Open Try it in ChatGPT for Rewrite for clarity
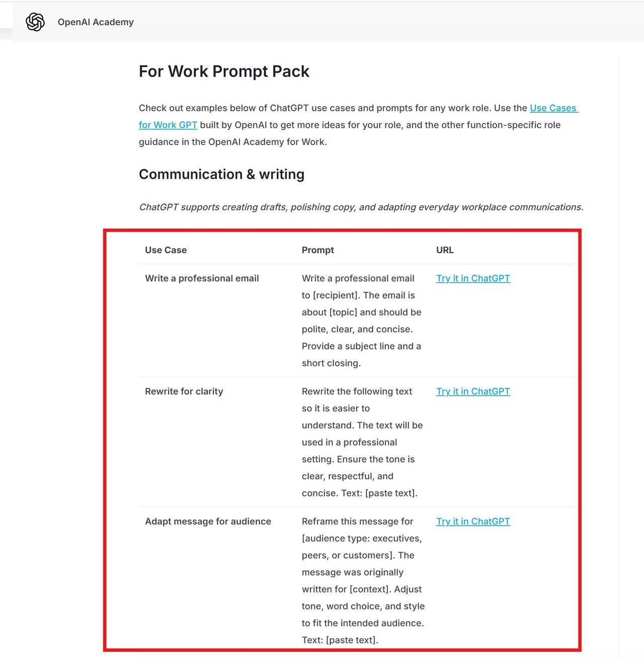644x659 pixels. [x=473, y=392]
